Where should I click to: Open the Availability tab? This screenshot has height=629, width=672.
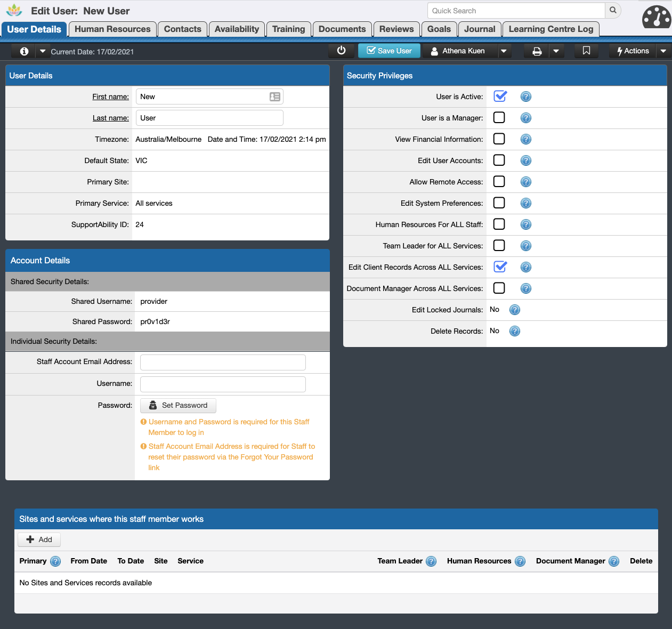point(237,29)
